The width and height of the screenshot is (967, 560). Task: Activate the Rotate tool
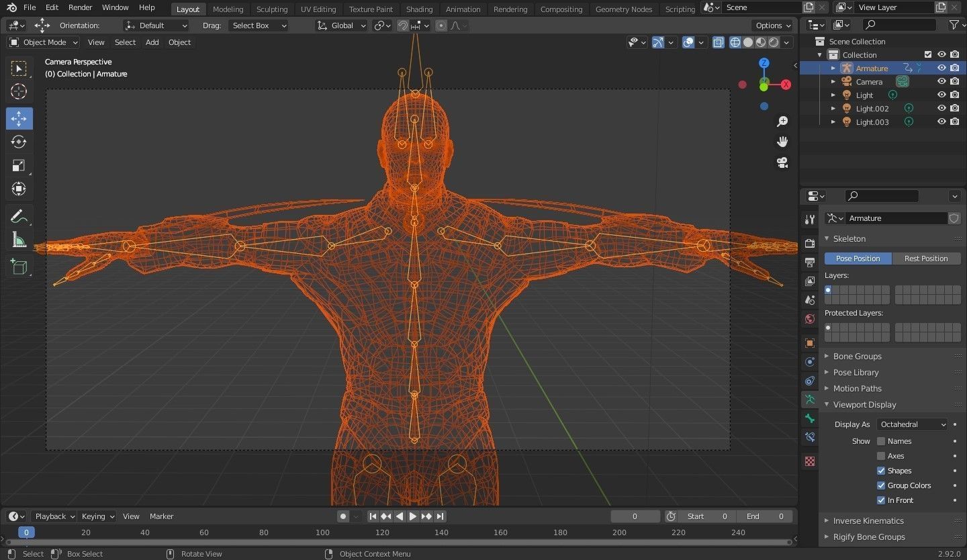[x=19, y=142]
